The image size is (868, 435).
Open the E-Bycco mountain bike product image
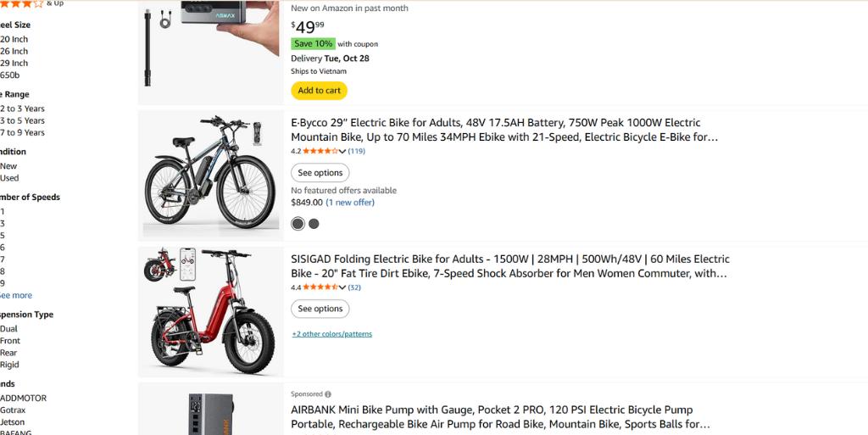pyautogui.click(x=210, y=176)
